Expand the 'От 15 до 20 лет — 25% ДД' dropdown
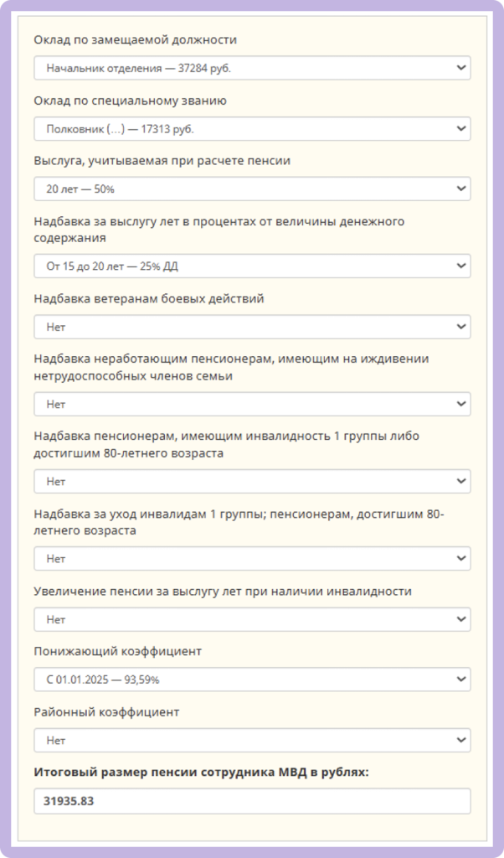The image size is (504, 858). (251, 266)
